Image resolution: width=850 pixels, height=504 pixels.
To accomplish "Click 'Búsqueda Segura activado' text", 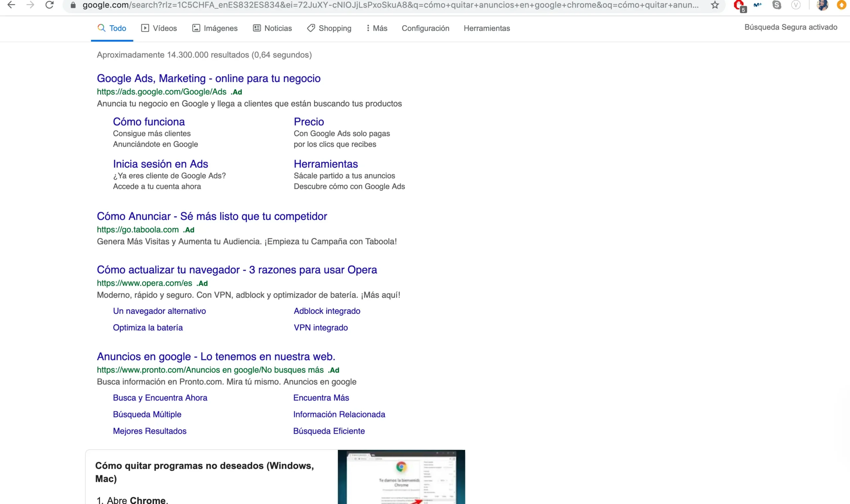I will 791,27.
